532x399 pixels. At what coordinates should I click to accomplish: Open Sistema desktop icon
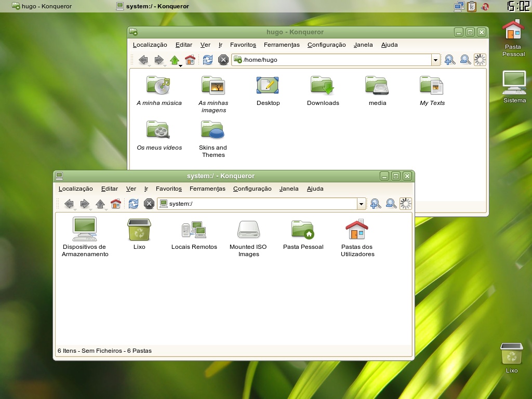pos(514,87)
